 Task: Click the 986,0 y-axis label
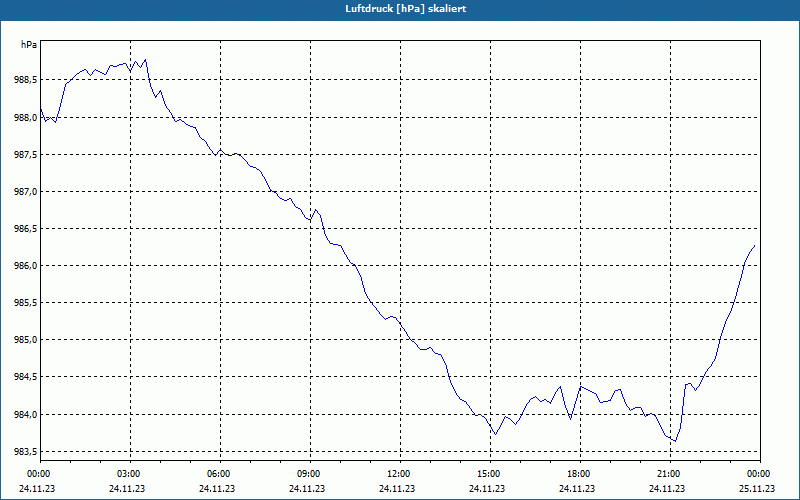coord(25,266)
